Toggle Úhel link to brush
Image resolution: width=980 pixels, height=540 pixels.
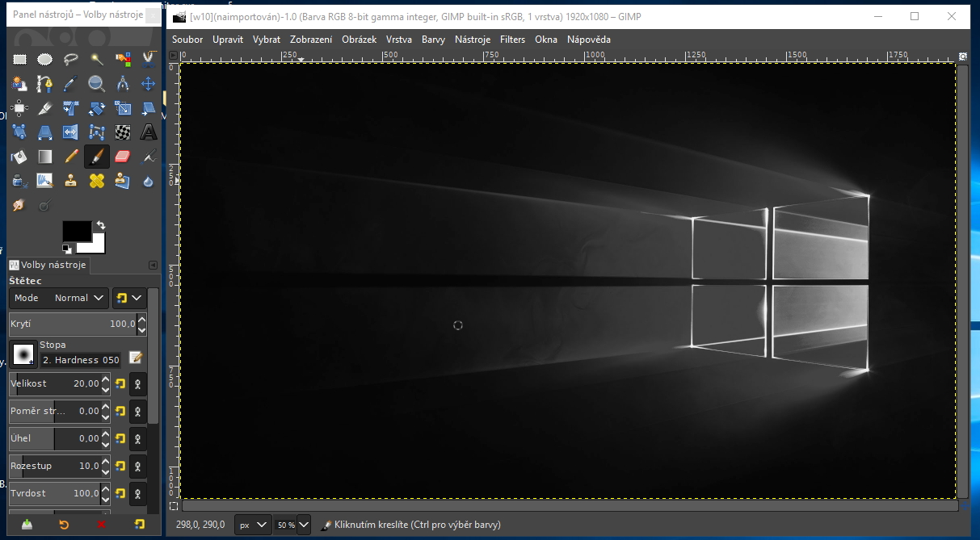click(x=138, y=438)
